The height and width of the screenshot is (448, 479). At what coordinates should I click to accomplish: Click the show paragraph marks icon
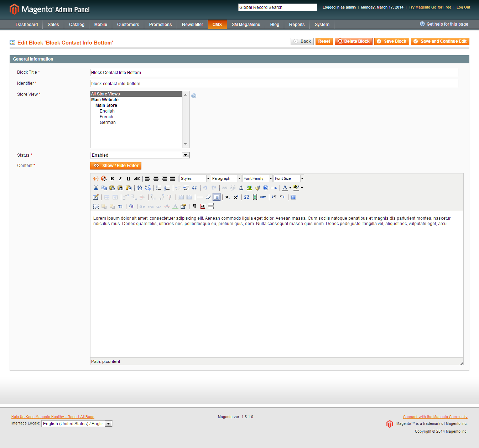pyautogui.click(x=194, y=206)
